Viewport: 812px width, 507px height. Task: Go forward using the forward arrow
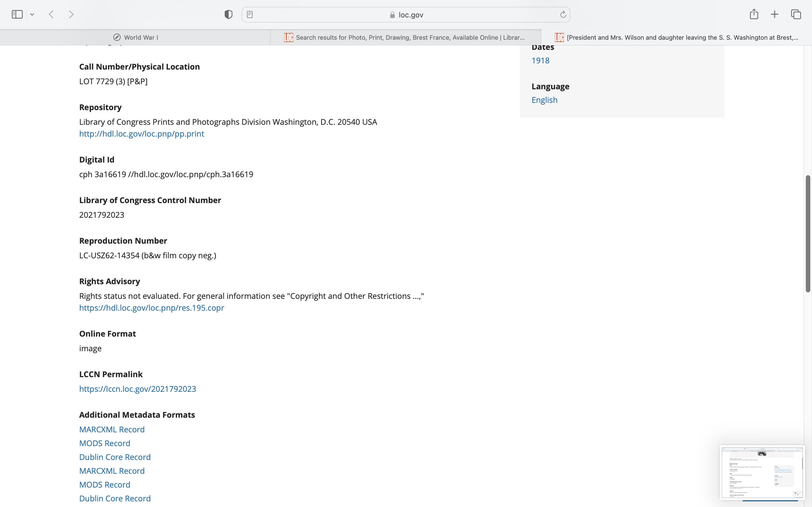pyautogui.click(x=71, y=14)
